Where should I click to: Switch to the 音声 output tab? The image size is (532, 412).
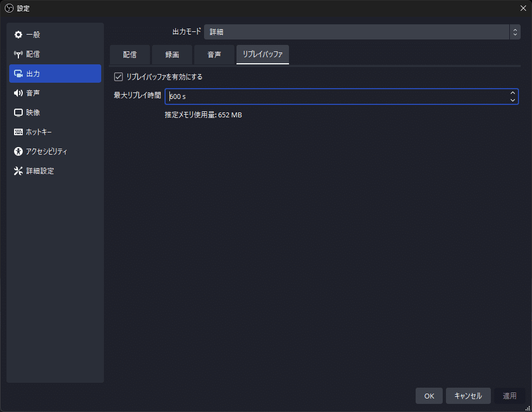214,55
